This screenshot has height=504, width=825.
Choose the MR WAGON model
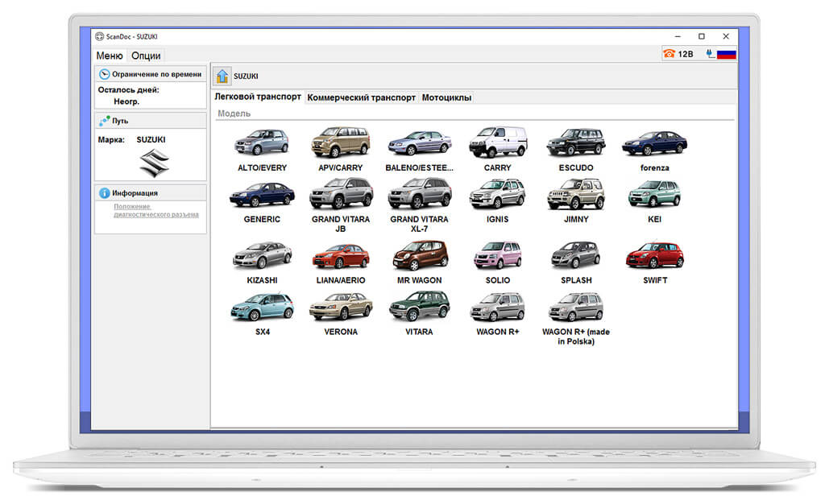pos(419,262)
